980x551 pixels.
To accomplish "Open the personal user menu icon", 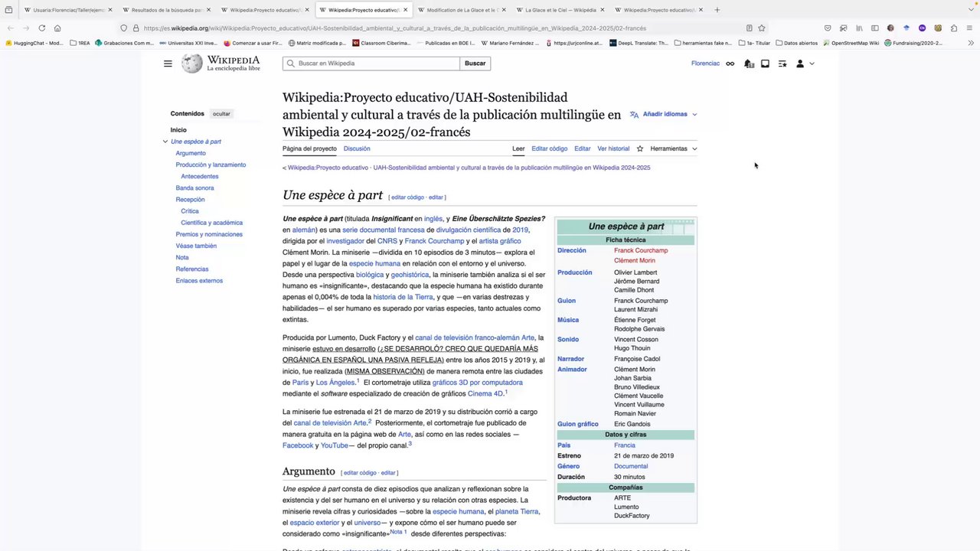I will (x=800, y=64).
